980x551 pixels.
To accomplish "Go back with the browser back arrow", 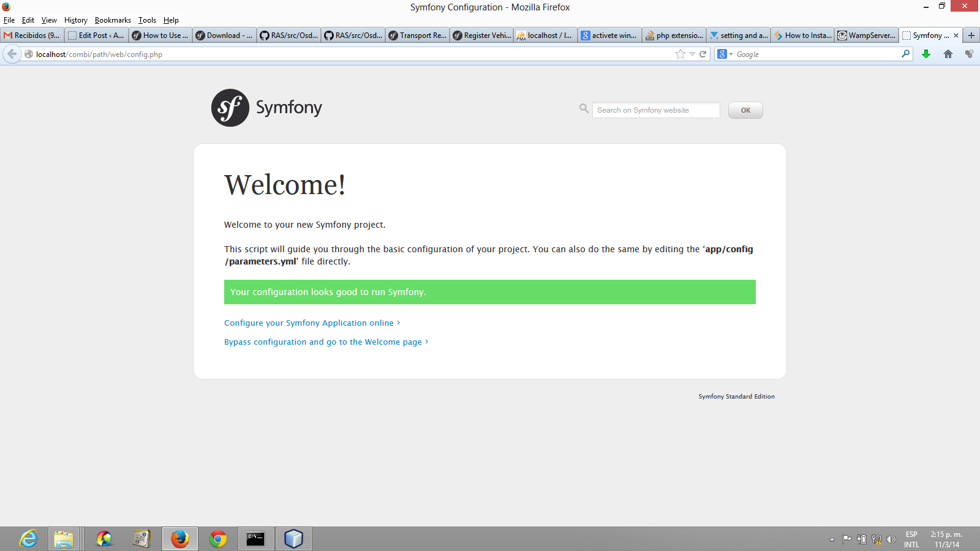I will (12, 54).
